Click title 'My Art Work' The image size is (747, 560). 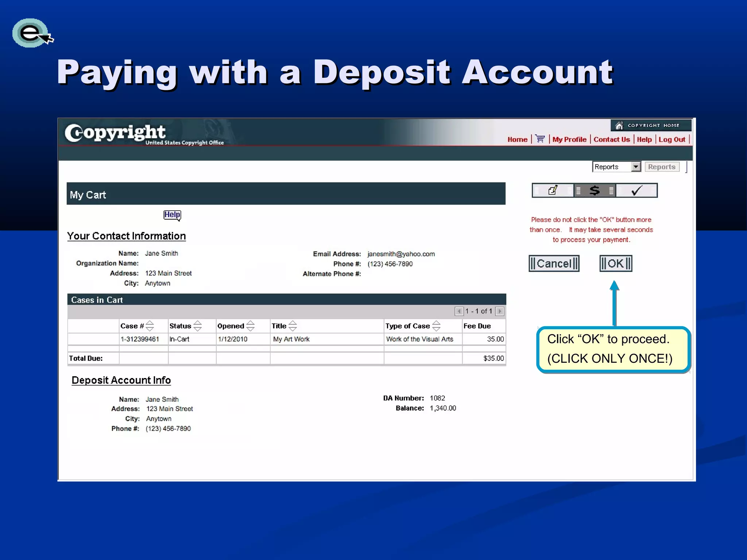(x=291, y=339)
